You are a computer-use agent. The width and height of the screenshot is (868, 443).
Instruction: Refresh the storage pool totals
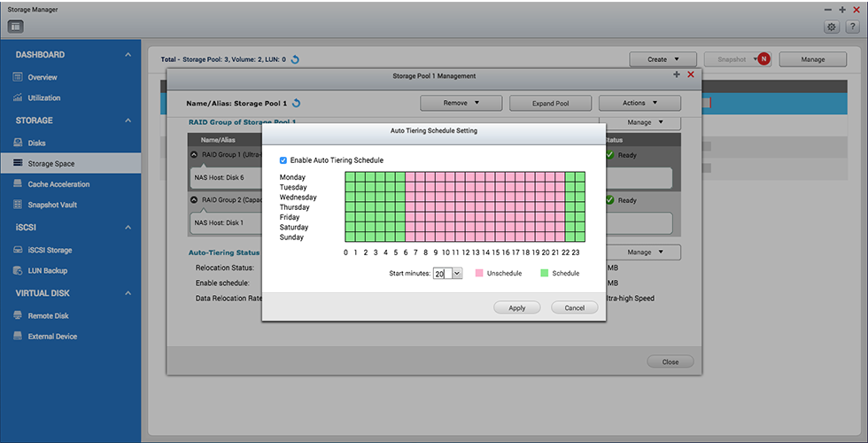point(295,59)
